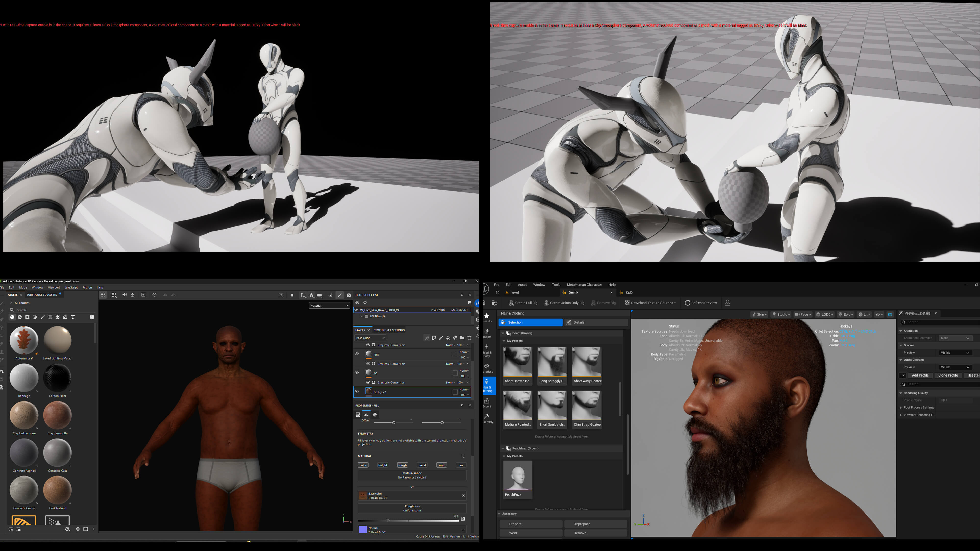Click the Unprepare accessory button
This screenshot has height=551, width=980.
pos(595,524)
